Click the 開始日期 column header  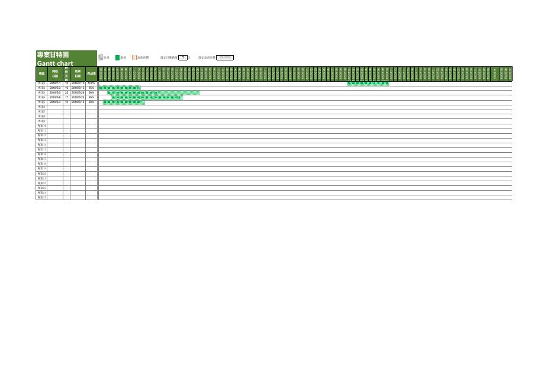click(x=55, y=74)
